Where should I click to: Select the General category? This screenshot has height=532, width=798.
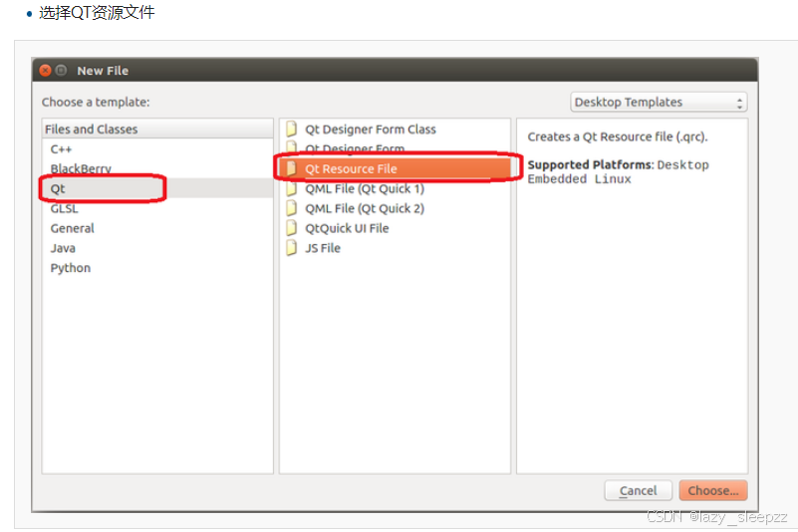pyautogui.click(x=157, y=228)
